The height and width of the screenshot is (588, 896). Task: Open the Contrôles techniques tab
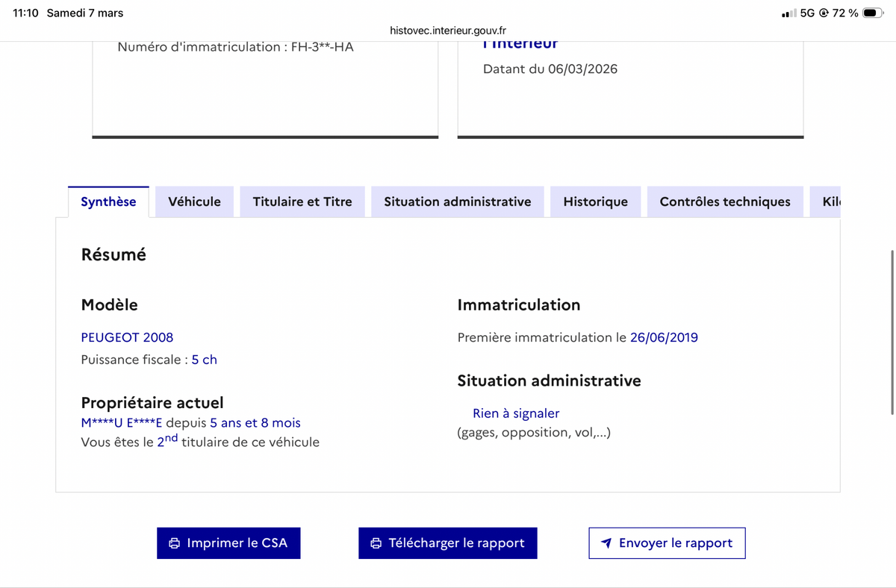725,201
